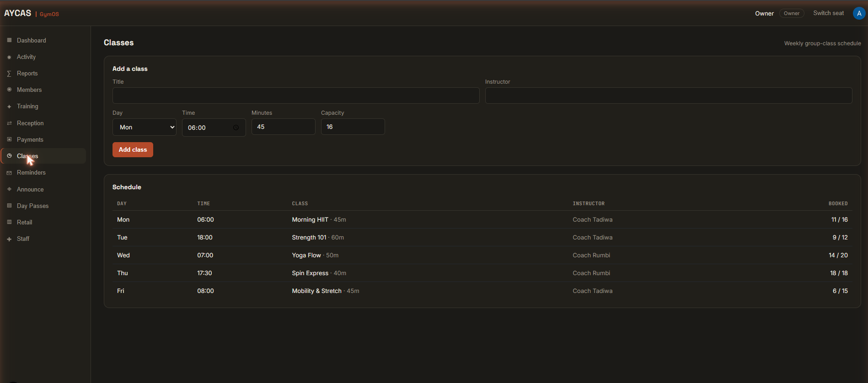Open Reception text link in sidebar
This screenshot has width=868, height=383.
pyautogui.click(x=30, y=123)
